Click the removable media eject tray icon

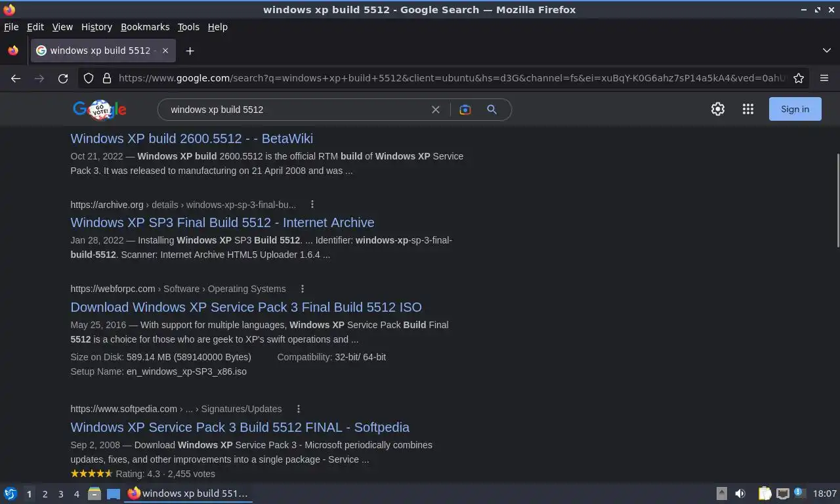click(x=721, y=493)
